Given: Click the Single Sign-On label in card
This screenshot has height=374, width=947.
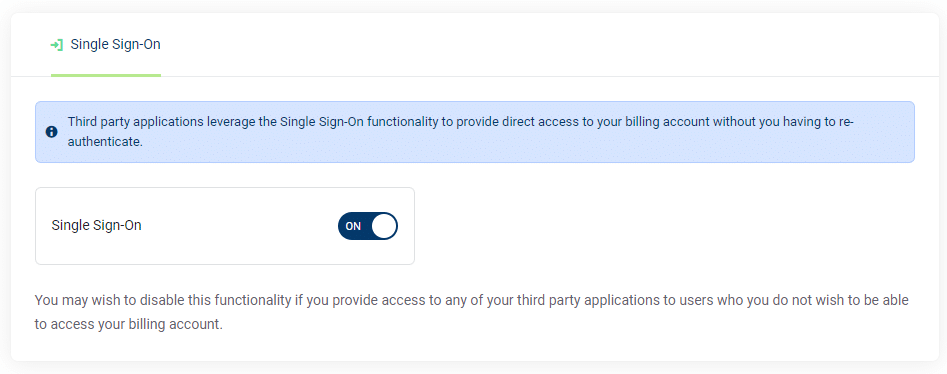Looking at the screenshot, I should (97, 225).
